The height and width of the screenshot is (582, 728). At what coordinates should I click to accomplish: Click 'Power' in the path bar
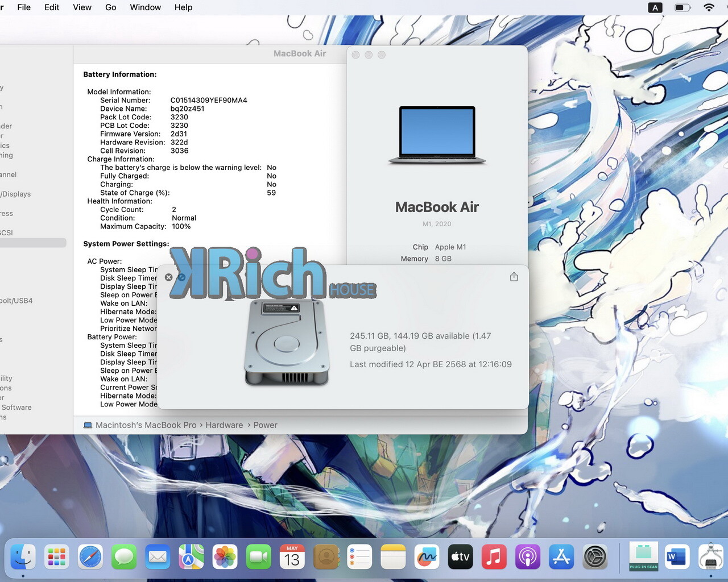pyautogui.click(x=266, y=425)
